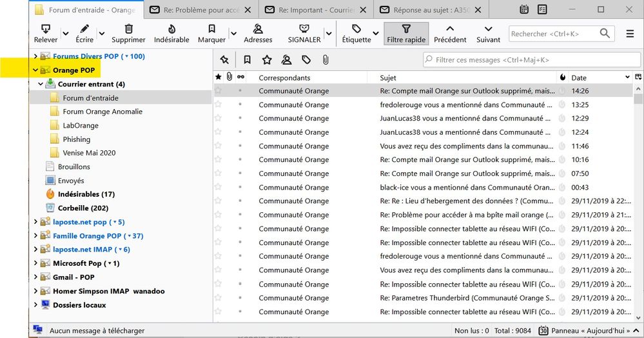The width and height of the screenshot is (644, 338).
Task: Sort by junk status column
Action: [562, 77]
